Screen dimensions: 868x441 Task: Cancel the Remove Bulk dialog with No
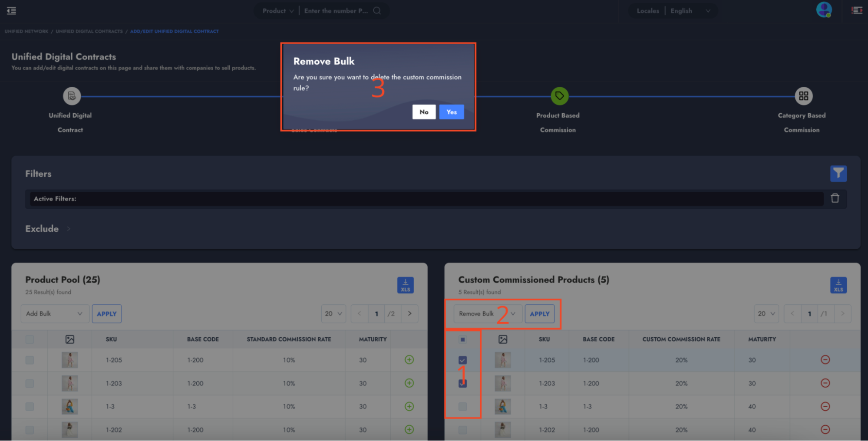(424, 112)
